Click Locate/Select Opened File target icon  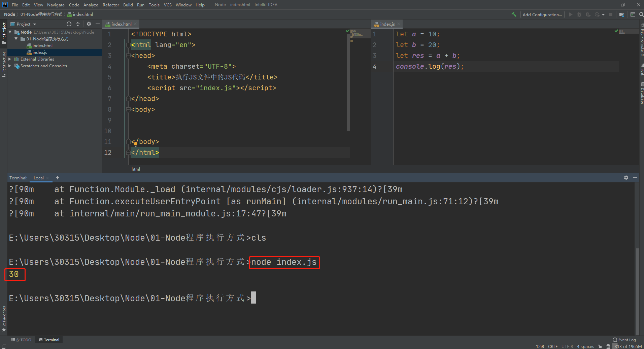click(x=69, y=24)
